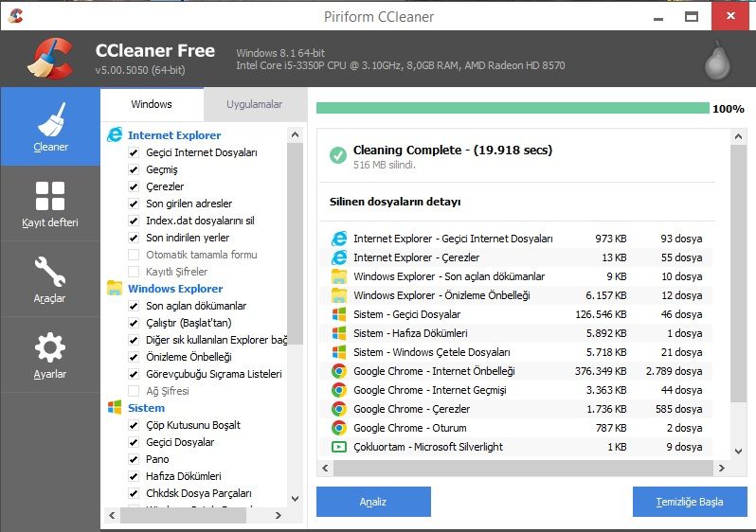This screenshot has height=532, width=756.
Task: Toggle Internet Explorer Çerezler checkbox
Action: 134,186
